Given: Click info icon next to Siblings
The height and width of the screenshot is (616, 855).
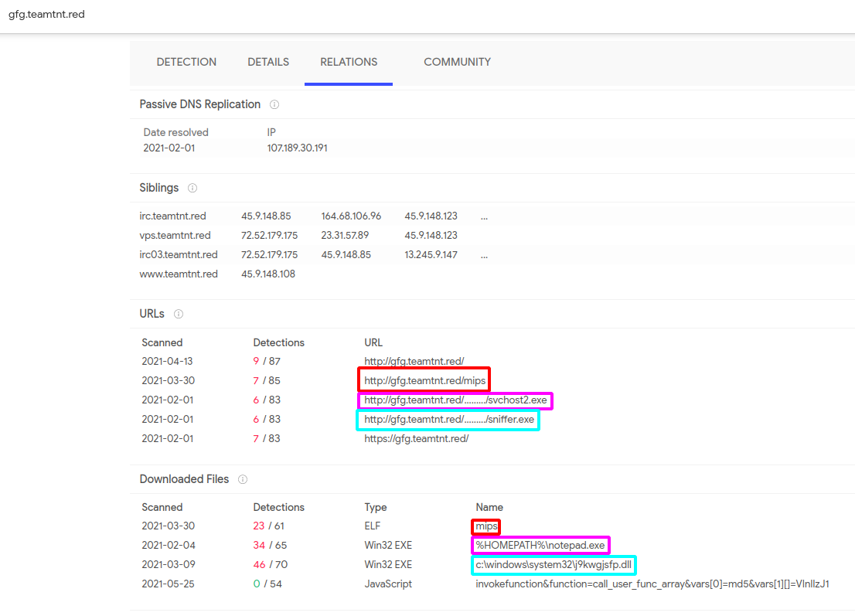Looking at the screenshot, I should coord(192,188).
